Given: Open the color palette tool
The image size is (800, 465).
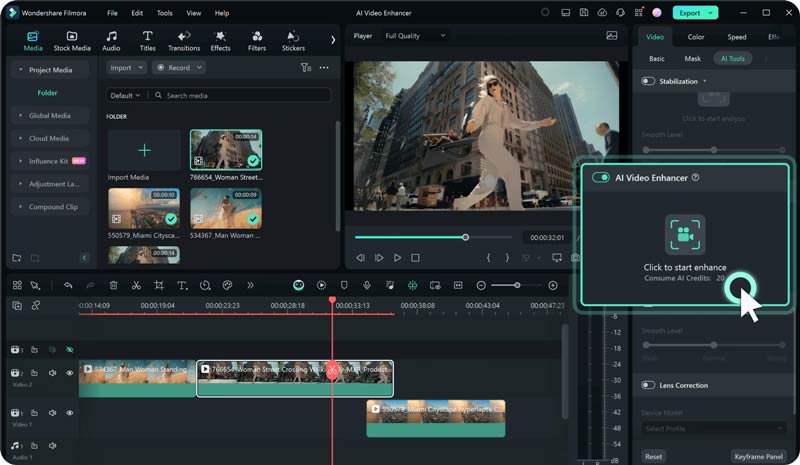Looking at the screenshot, I should coord(228,285).
